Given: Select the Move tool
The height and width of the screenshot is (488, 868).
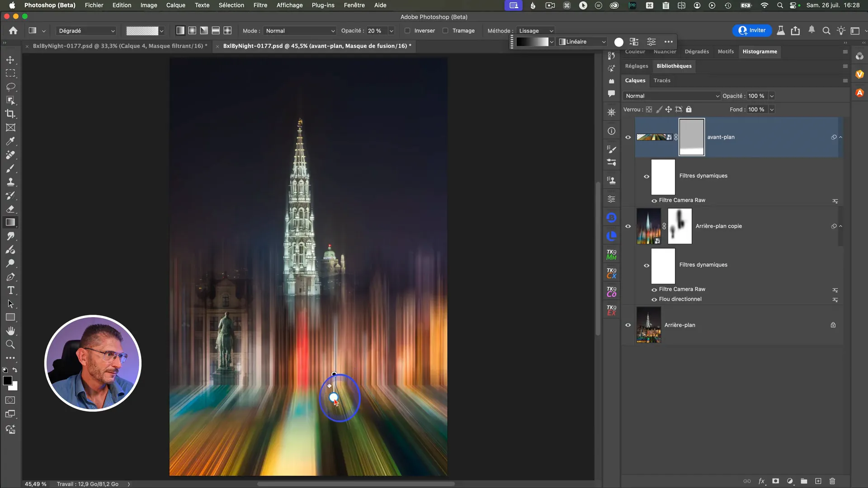Looking at the screenshot, I should 10,60.
